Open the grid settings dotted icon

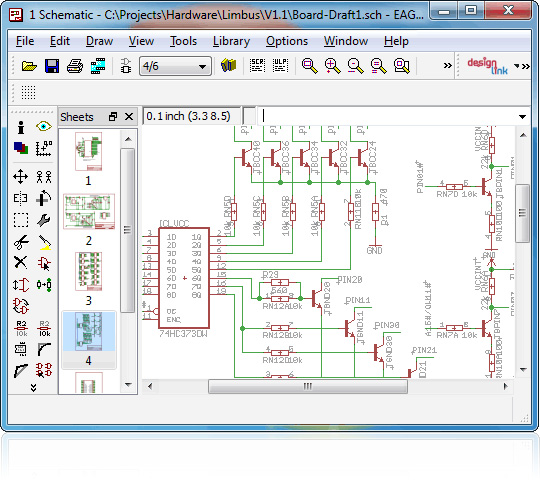28,92
